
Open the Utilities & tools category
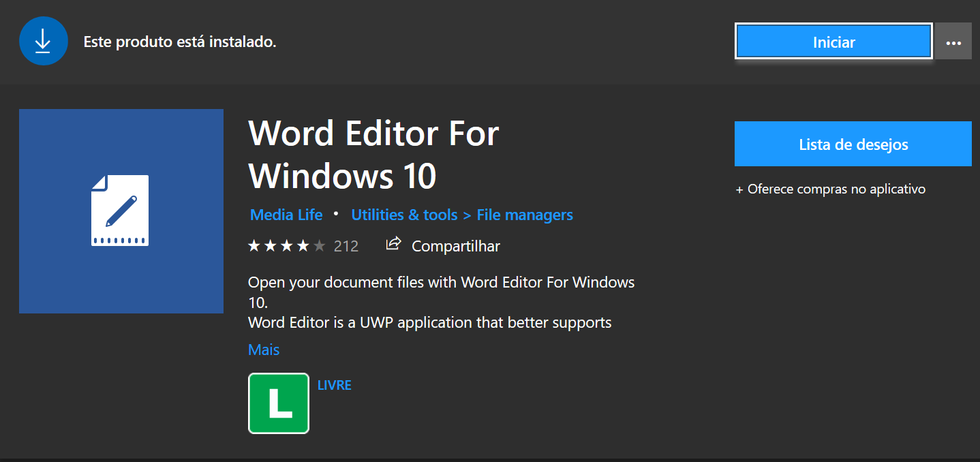pyautogui.click(x=404, y=215)
